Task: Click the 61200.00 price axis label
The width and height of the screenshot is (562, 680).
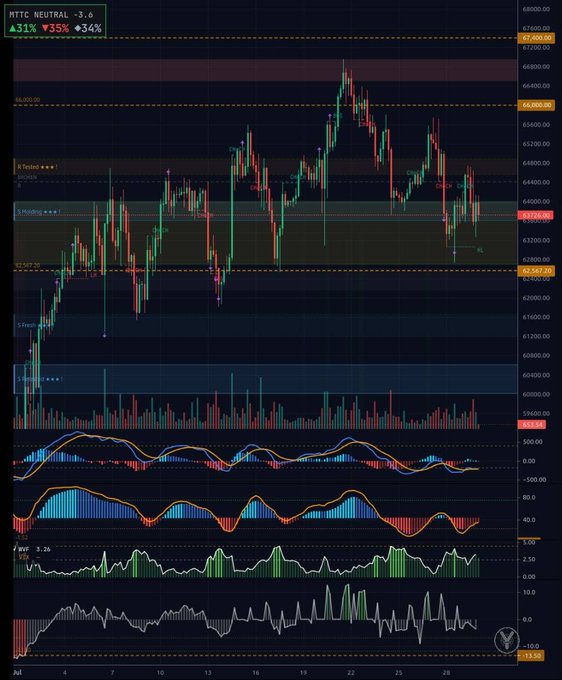Action: click(536, 337)
